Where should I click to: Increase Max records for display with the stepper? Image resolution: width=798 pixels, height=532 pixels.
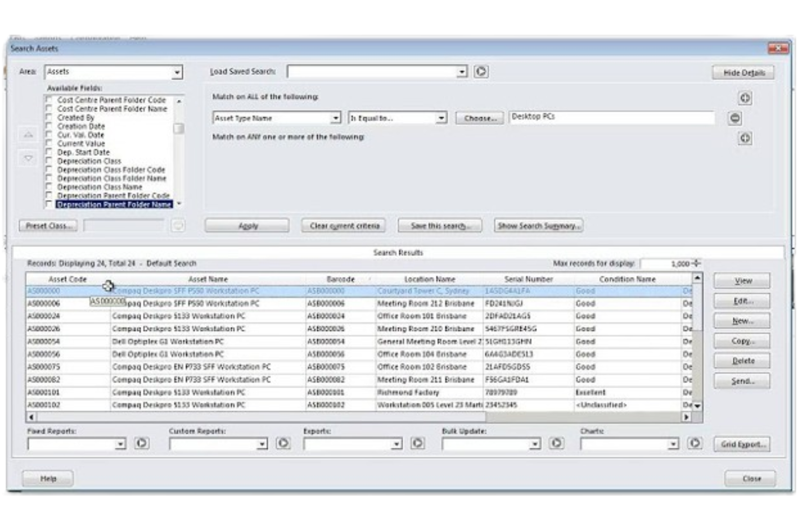[697, 261]
